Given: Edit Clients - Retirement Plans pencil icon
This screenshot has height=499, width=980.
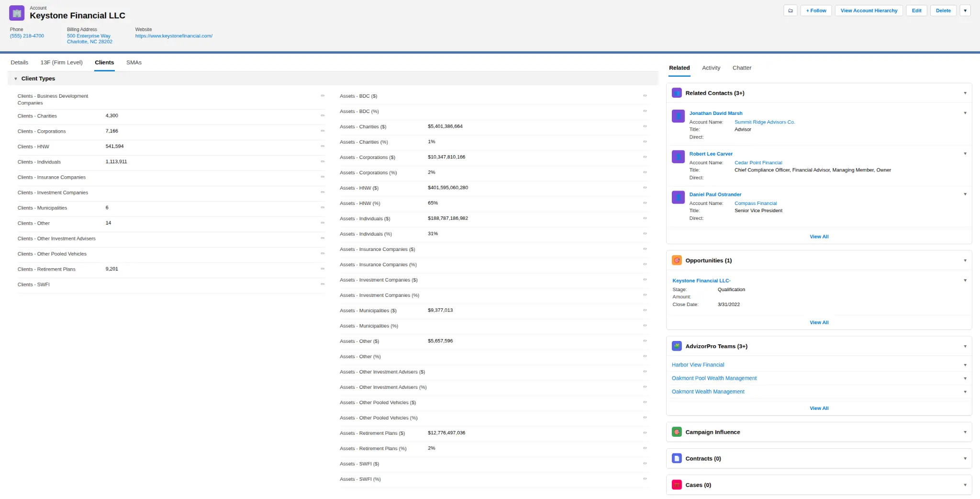Looking at the screenshot, I should 323,269.
